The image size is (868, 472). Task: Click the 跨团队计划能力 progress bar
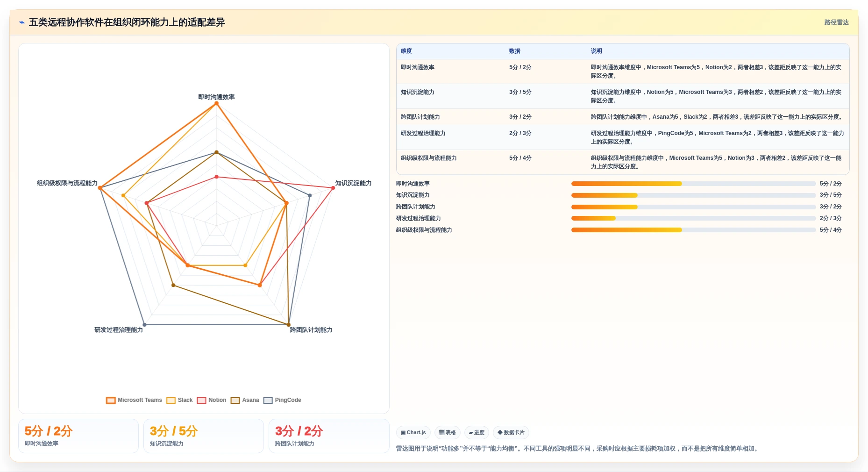pos(693,207)
